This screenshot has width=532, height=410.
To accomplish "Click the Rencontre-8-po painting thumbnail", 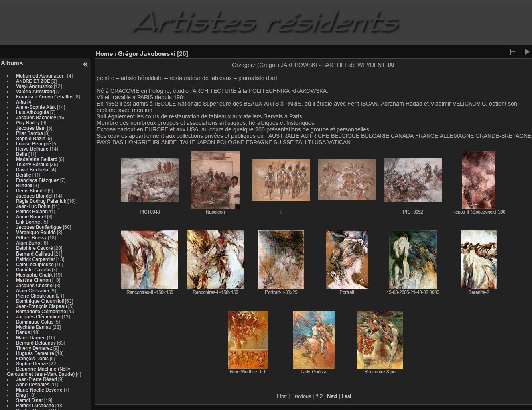I will (x=380, y=340).
